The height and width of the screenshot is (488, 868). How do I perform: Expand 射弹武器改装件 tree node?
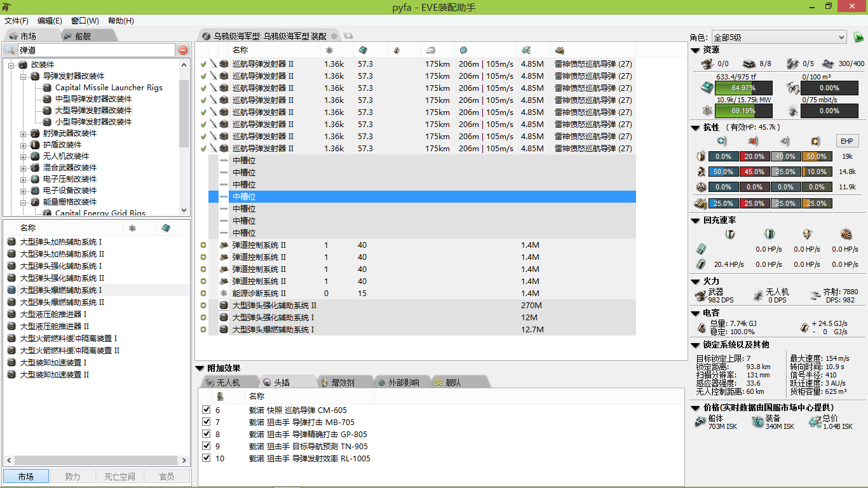pos(24,133)
